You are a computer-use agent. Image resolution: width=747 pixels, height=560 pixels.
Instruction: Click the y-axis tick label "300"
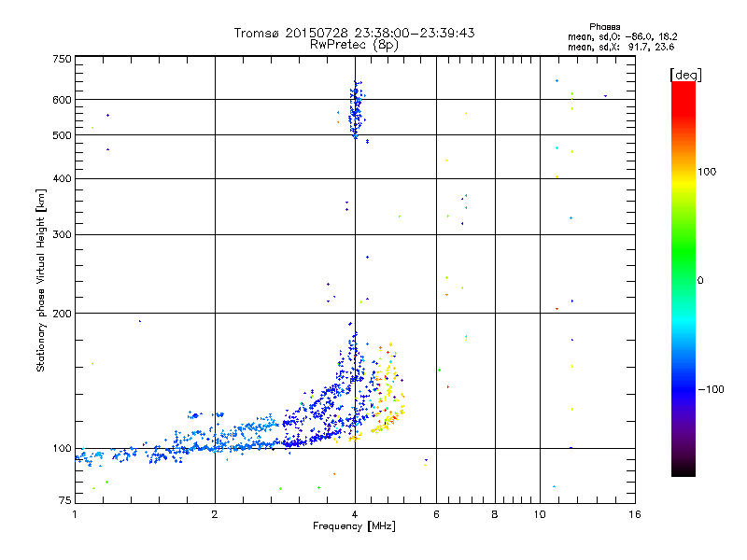pos(62,235)
